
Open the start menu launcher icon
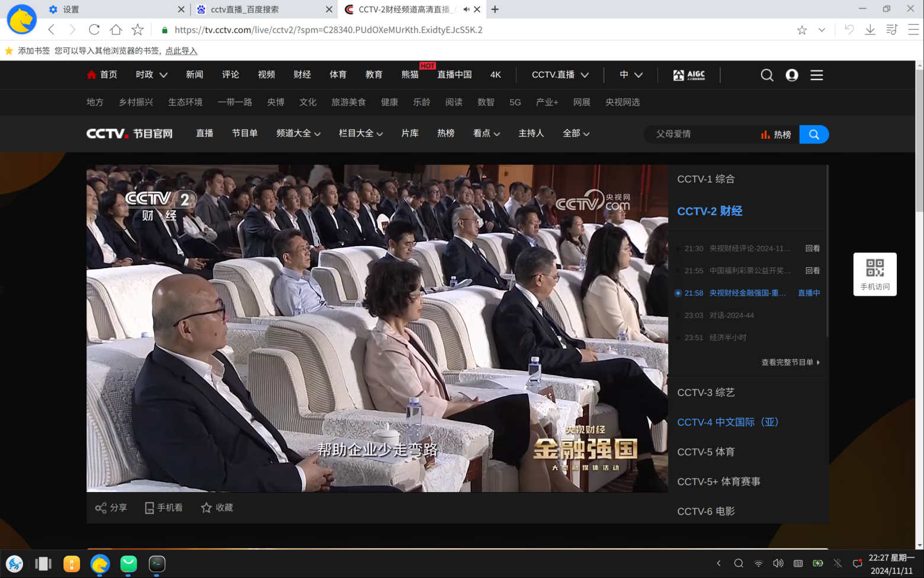point(15,564)
